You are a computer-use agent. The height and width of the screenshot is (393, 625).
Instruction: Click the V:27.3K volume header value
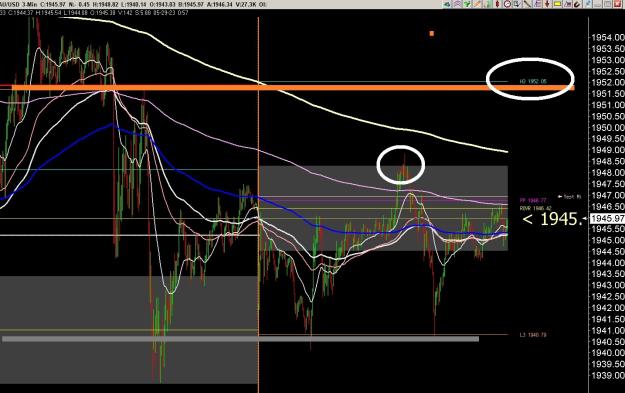click(247, 5)
